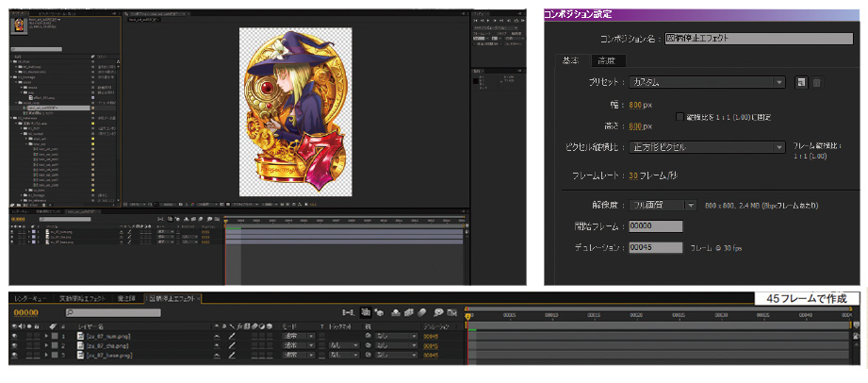
Task: Expand layer 3 zu_07_base.png properties
Action: click(x=46, y=355)
